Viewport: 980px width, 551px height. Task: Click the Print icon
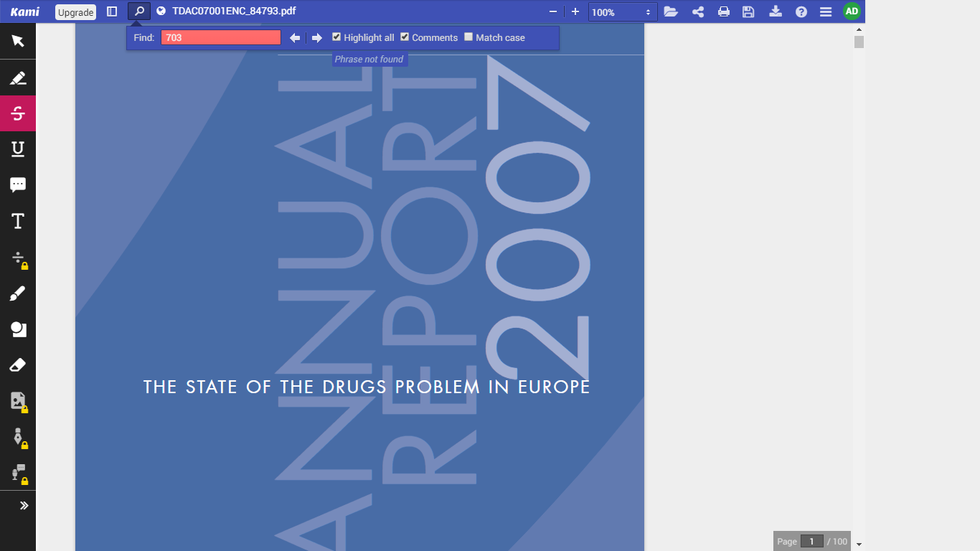724,11
